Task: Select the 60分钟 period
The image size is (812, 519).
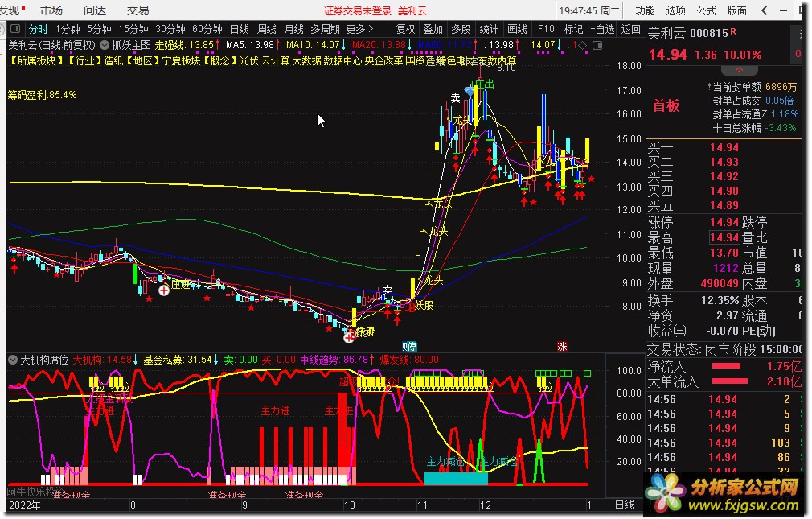Action: (207, 29)
